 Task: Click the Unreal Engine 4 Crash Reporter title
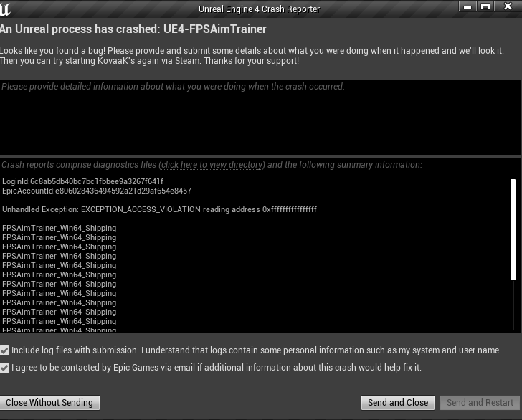259,9
